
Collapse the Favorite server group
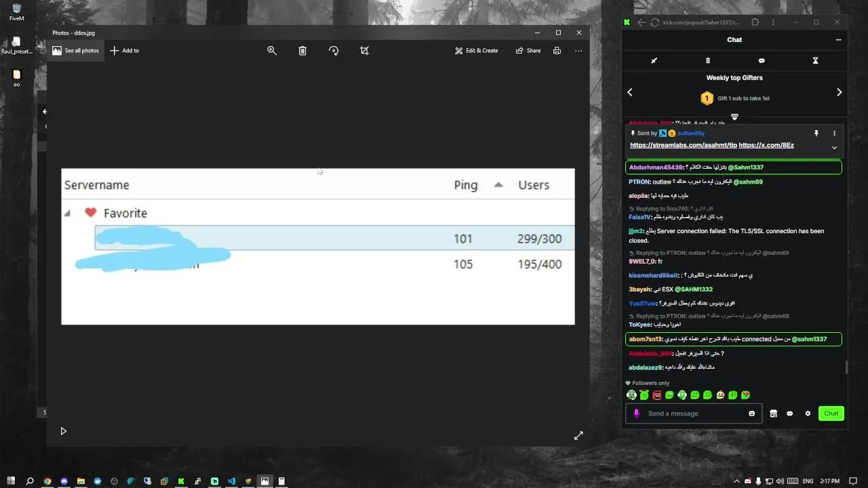(66, 213)
